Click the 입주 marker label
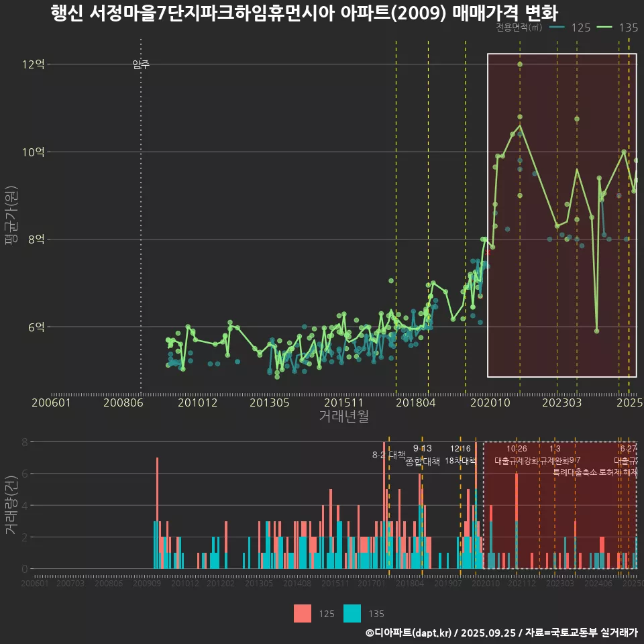Screen dimensions: 644x644 pyautogui.click(x=141, y=64)
